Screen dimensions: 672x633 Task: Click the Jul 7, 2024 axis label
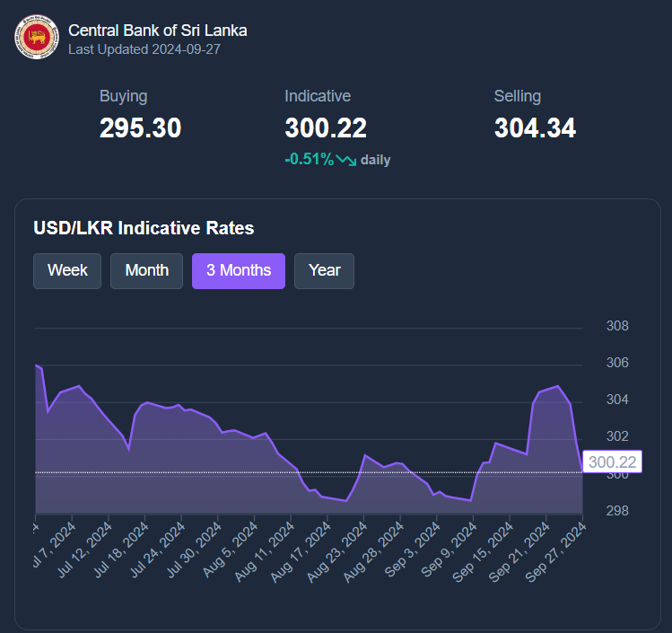(55, 545)
